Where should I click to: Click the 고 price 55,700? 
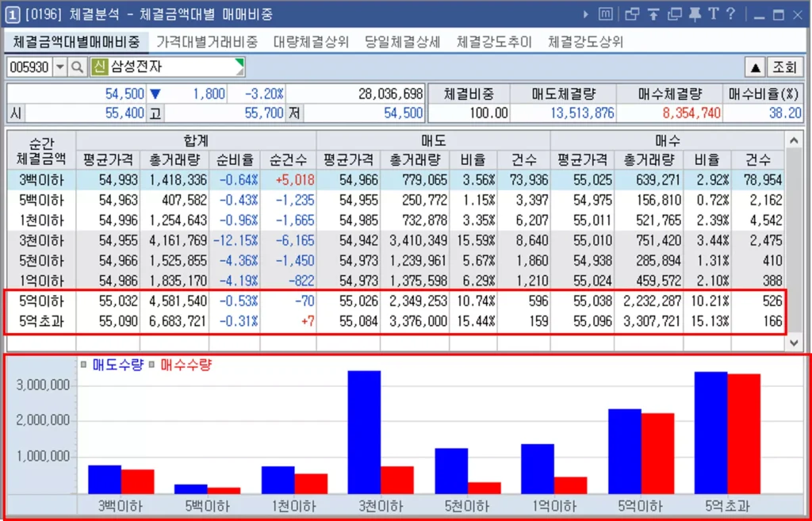263,113
